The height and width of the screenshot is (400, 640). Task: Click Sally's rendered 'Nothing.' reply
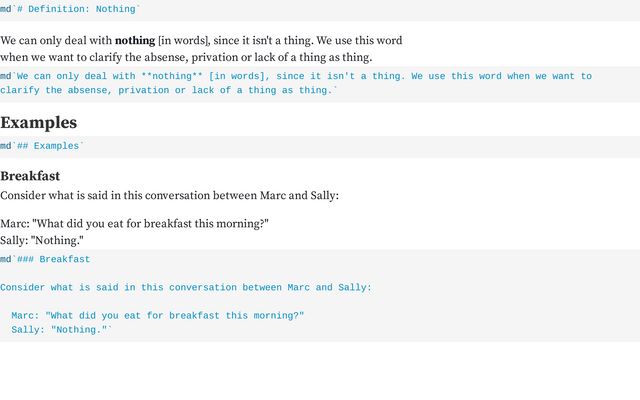click(42, 240)
